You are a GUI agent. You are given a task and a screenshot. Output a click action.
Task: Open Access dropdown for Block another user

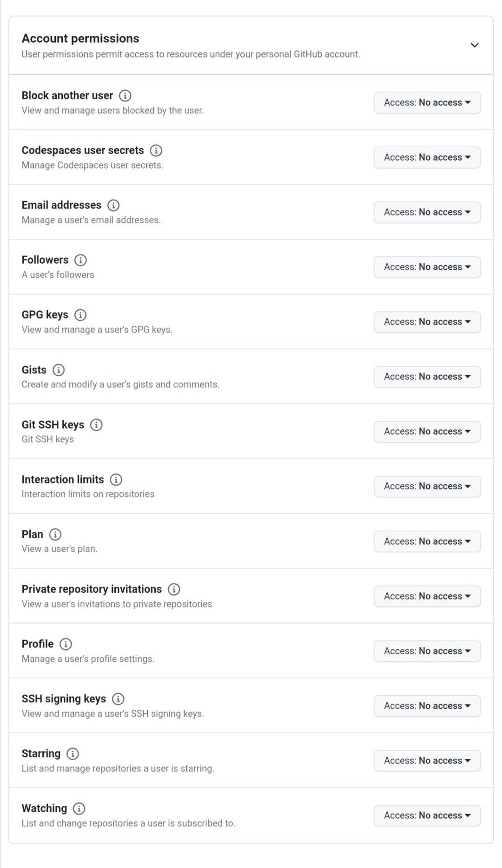[427, 103]
